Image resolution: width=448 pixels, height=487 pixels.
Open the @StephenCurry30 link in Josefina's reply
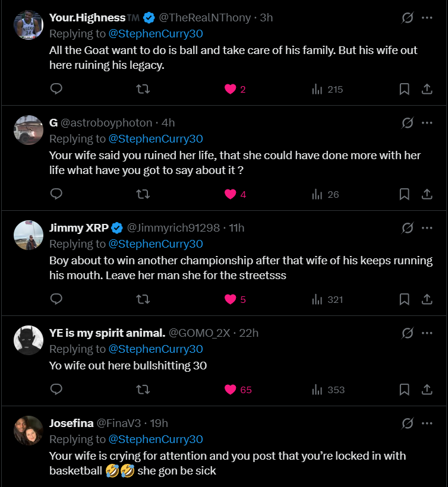[156, 439]
